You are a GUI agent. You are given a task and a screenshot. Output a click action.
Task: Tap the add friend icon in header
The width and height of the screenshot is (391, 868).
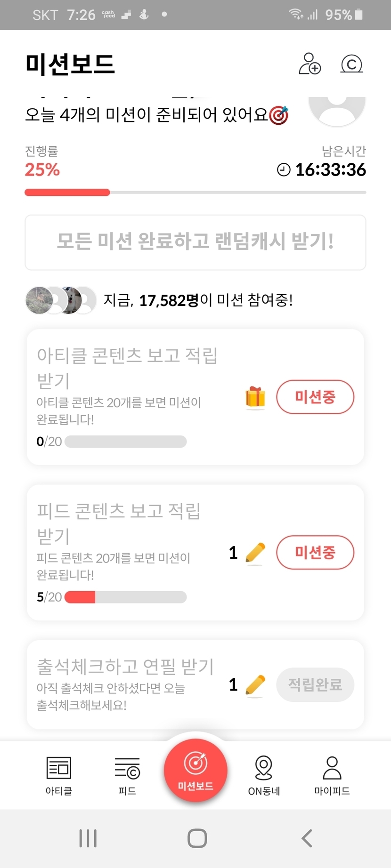coord(310,64)
